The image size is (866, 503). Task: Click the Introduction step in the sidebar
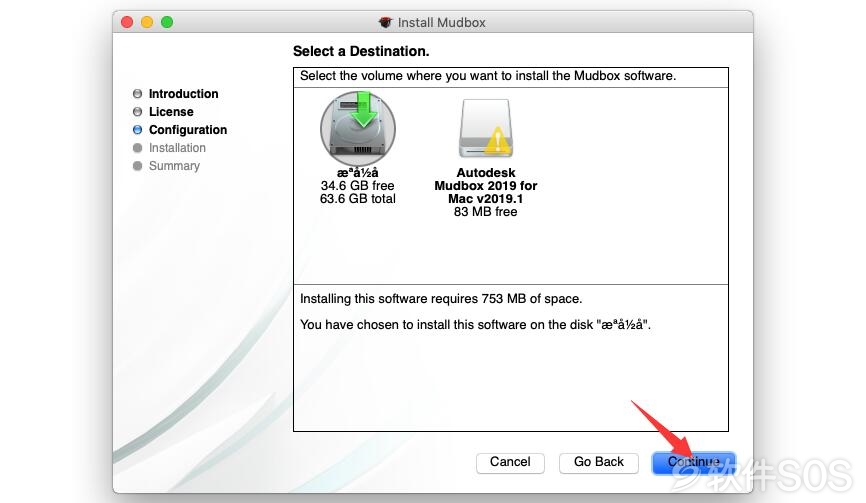pyautogui.click(x=183, y=94)
